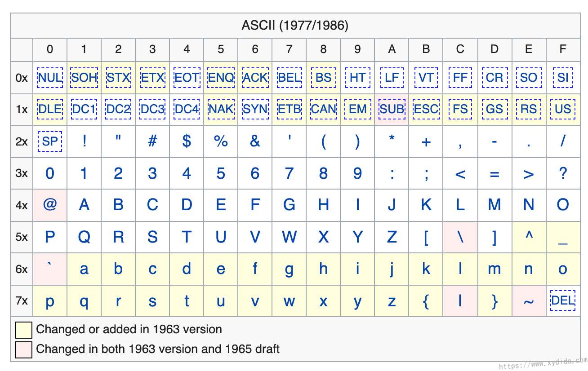
Task: Click the right curly brace } cell
Action: [x=494, y=301]
